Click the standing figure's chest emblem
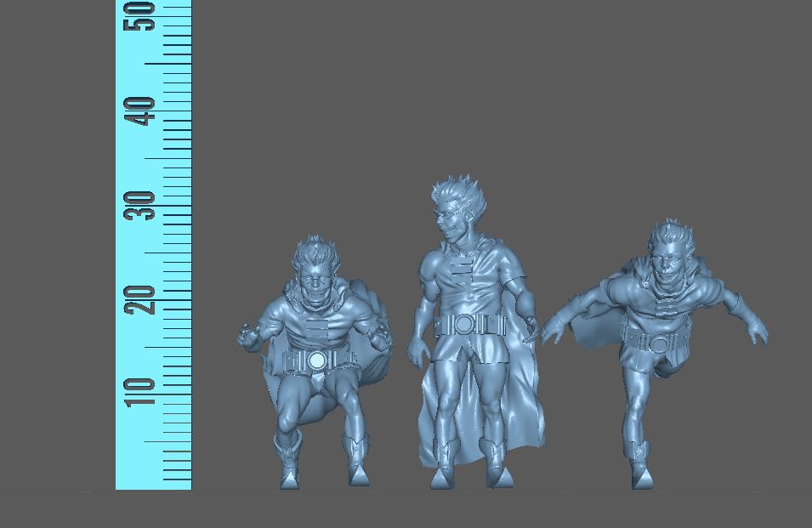812x528 pixels. pyautogui.click(x=463, y=272)
